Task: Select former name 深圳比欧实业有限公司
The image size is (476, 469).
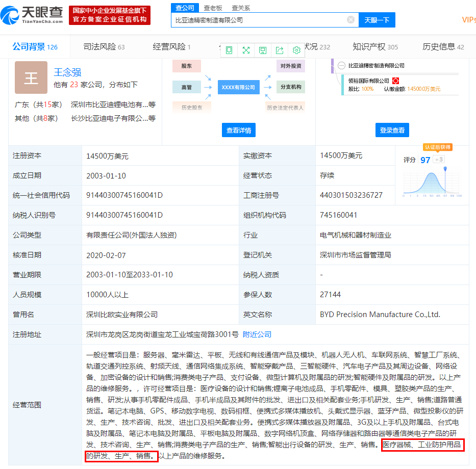Action: pos(122,315)
